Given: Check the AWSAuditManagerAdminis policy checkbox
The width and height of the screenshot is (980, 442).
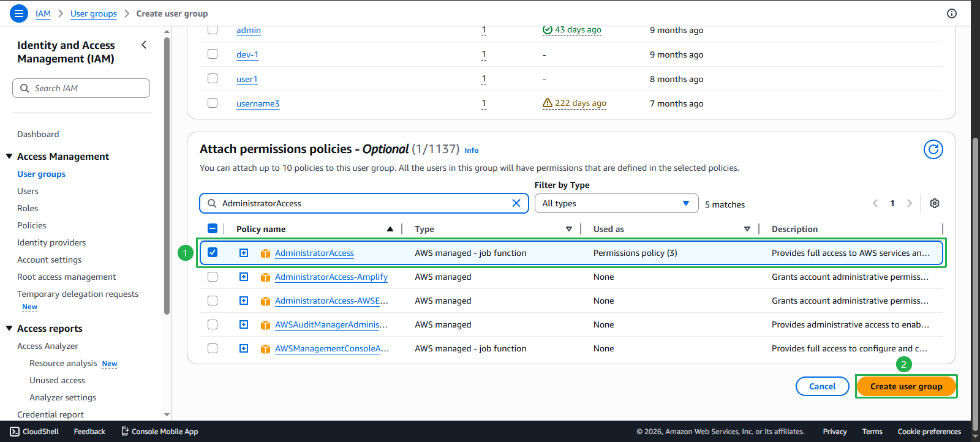Looking at the screenshot, I should tap(213, 324).
